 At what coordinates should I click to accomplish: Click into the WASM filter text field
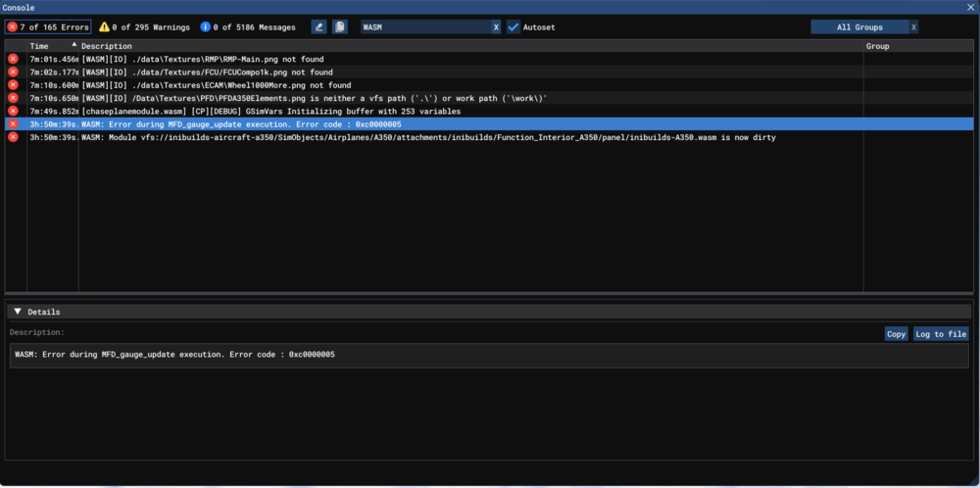point(424,27)
